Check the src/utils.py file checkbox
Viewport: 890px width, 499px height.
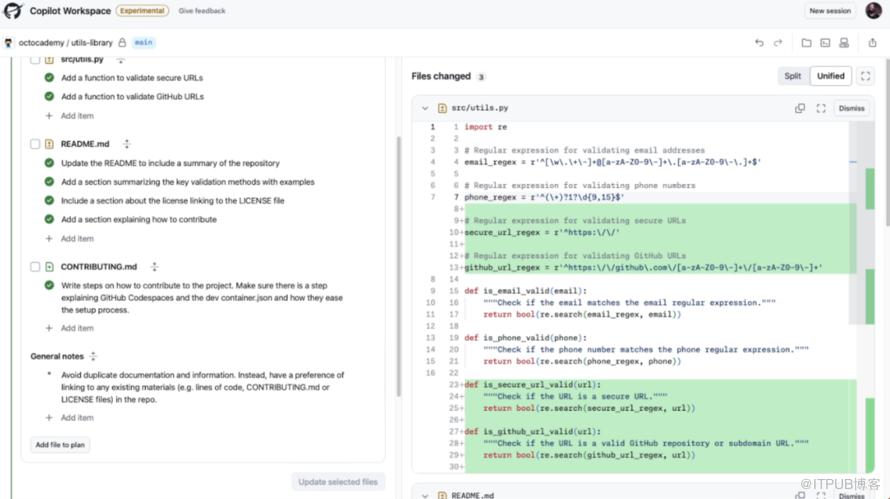(35, 60)
